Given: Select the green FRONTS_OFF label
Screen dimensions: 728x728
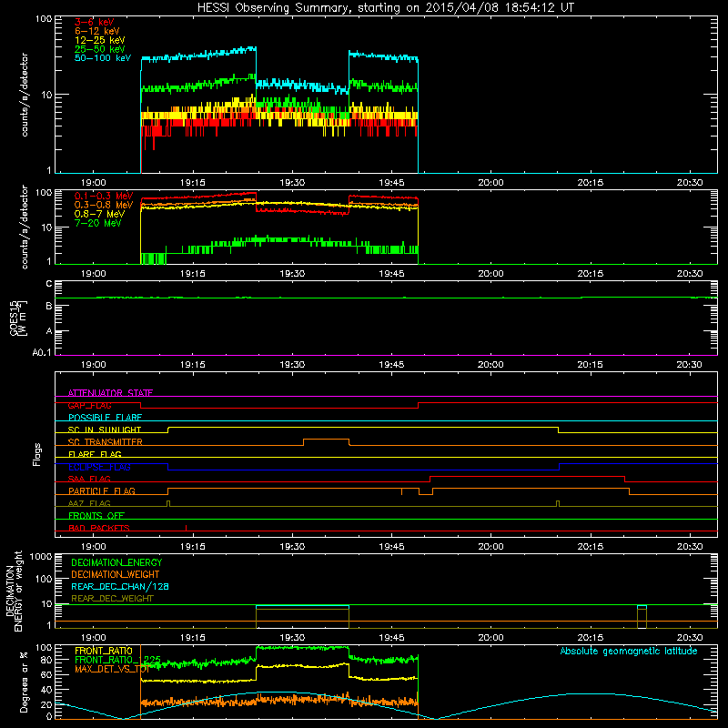Looking at the screenshot, I should 96,515.
